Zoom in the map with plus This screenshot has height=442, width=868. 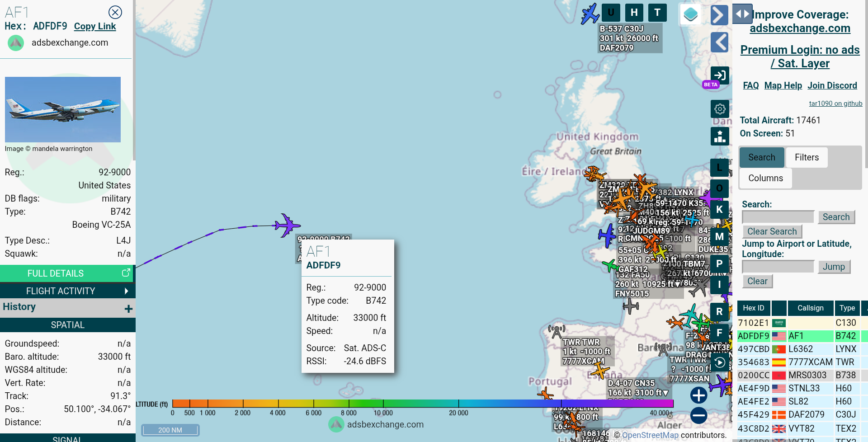click(x=698, y=395)
